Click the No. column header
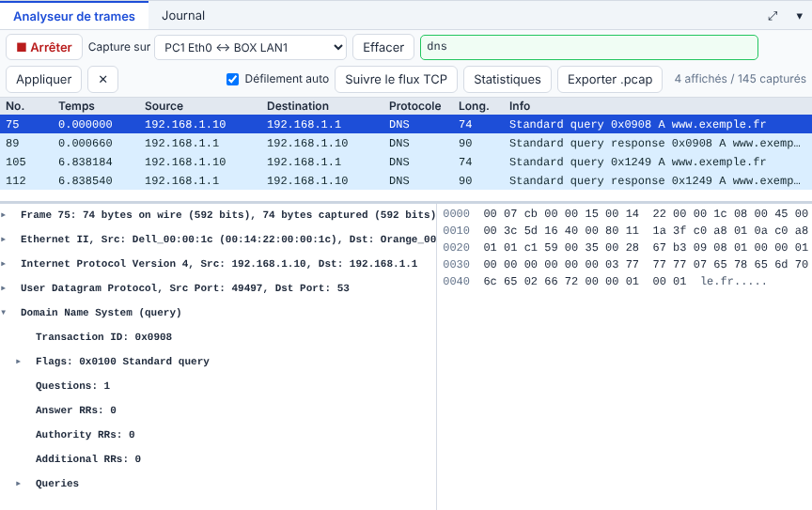The height and width of the screenshot is (510, 812). [15, 105]
